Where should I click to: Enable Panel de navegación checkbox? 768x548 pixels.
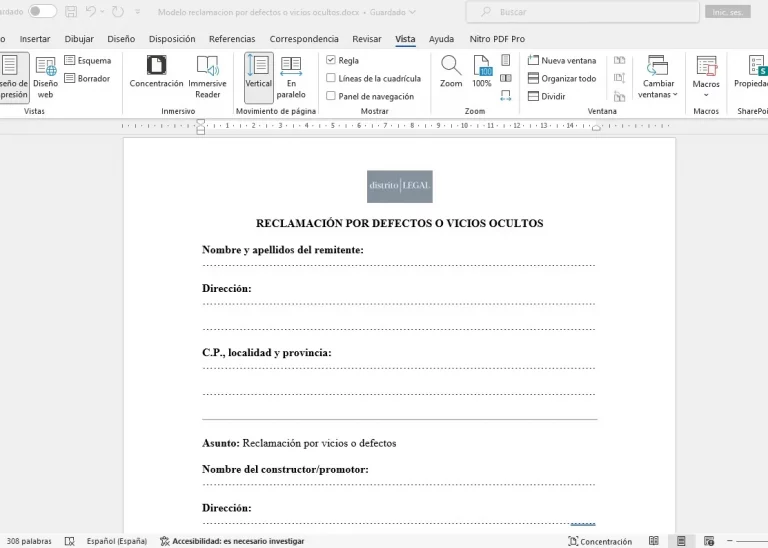331,96
